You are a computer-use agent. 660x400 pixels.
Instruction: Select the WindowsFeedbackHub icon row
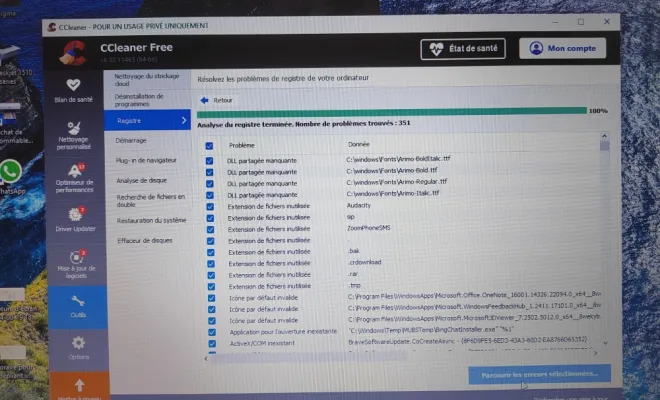coord(403,308)
